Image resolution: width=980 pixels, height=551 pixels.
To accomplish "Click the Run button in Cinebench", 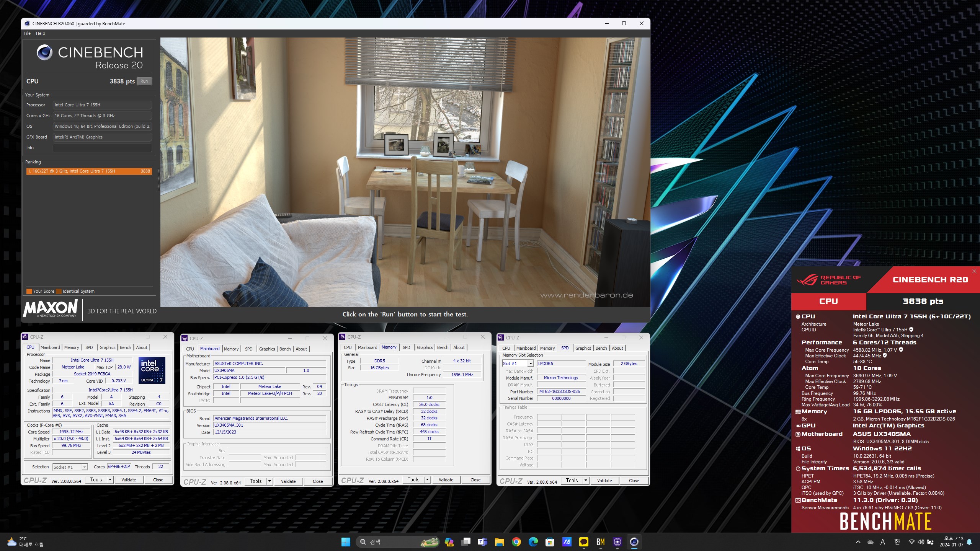I will (144, 81).
